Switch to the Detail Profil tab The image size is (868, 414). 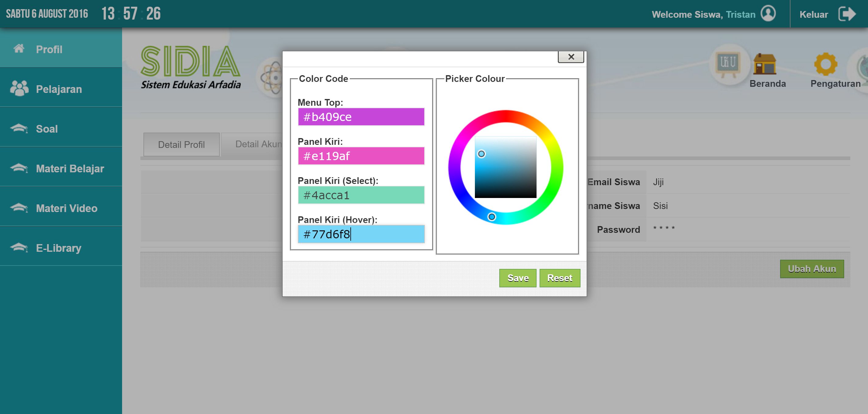pyautogui.click(x=181, y=145)
